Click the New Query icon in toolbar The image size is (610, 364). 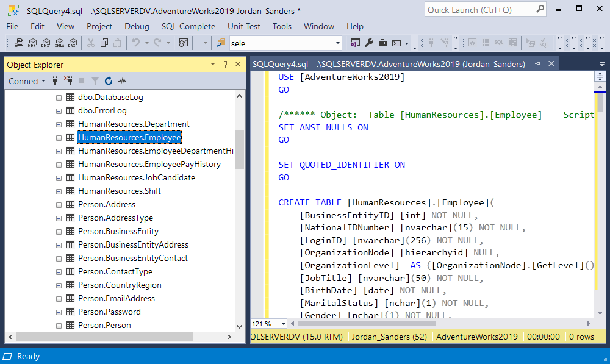coord(19,43)
